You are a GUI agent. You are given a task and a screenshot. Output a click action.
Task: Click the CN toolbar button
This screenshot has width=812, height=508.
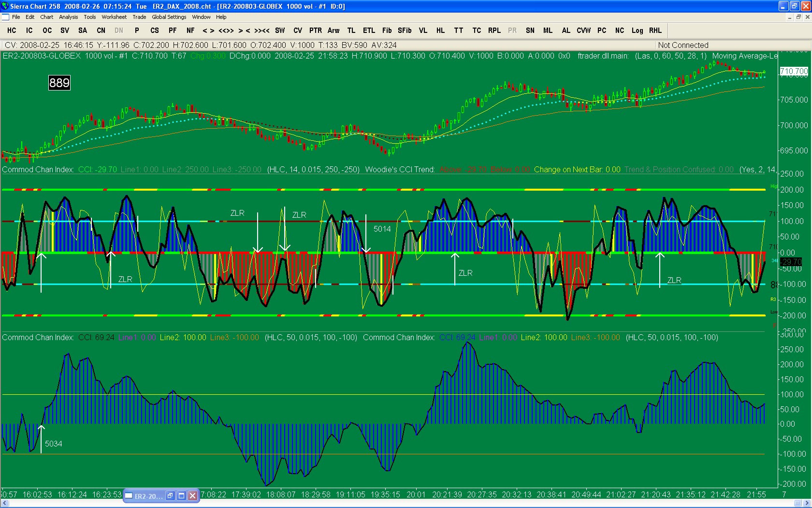coord(101,30)
